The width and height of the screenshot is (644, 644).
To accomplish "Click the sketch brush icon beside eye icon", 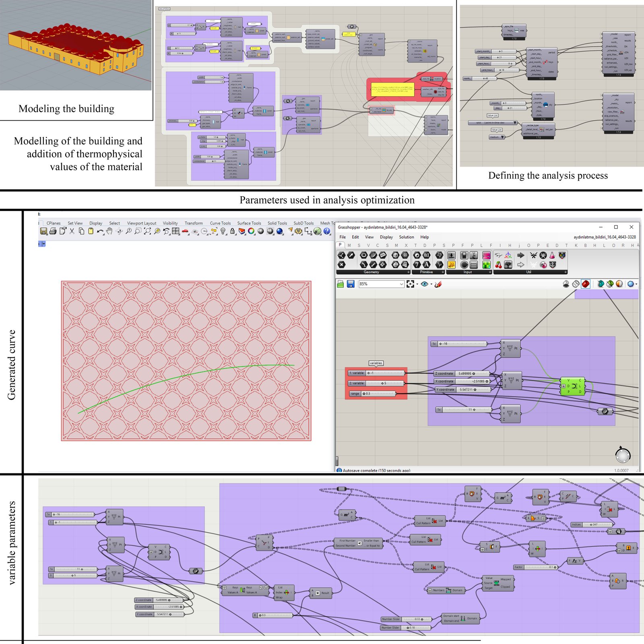I will point(438,284).
